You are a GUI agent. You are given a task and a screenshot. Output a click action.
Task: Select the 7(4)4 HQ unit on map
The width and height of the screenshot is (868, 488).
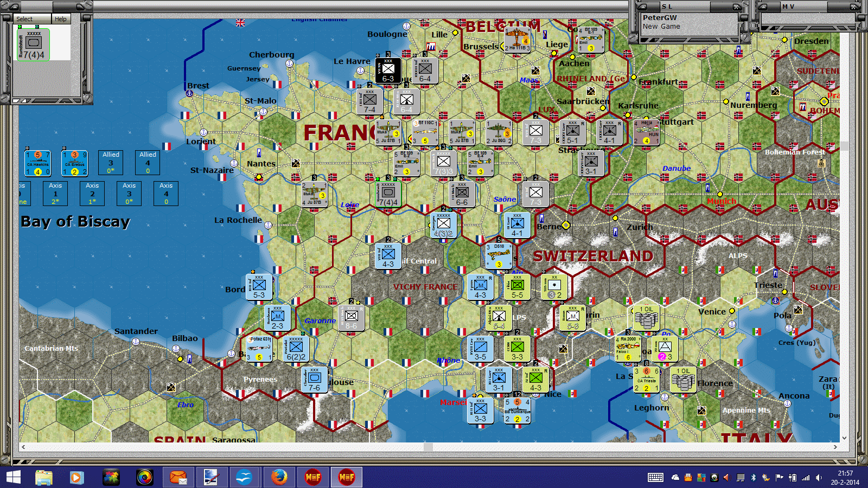tap(388, 194)
